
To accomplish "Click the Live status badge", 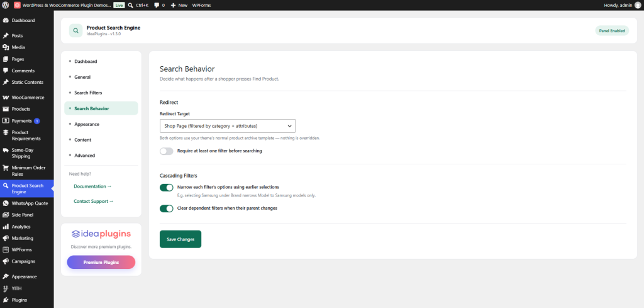I will tap(119, 5).
